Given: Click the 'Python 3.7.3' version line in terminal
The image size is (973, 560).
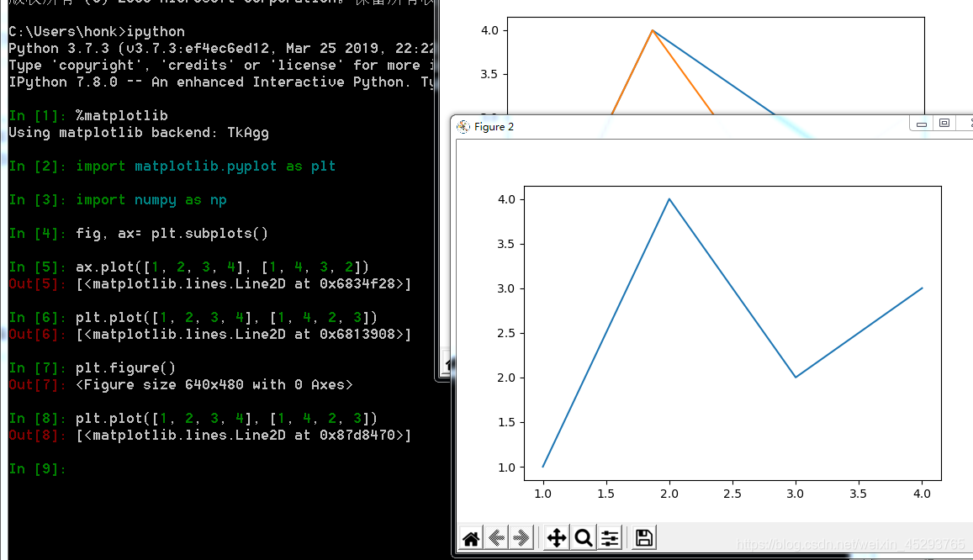Looking at the screenshot, I should (221, 49).
